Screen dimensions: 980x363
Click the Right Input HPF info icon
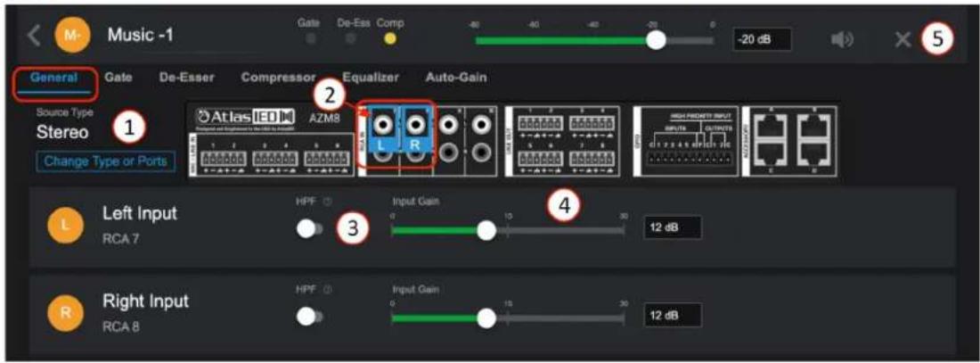click(x=328, y=291)
